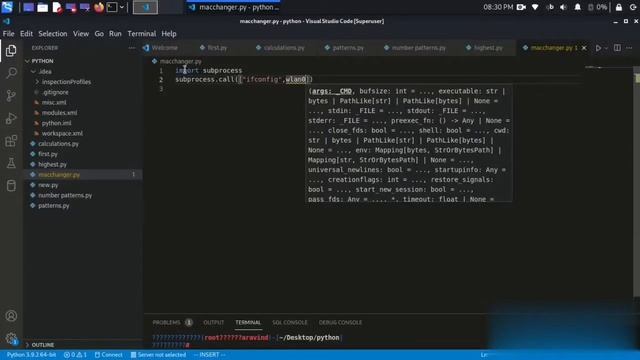Open the Source Control view

coord(11,96)
